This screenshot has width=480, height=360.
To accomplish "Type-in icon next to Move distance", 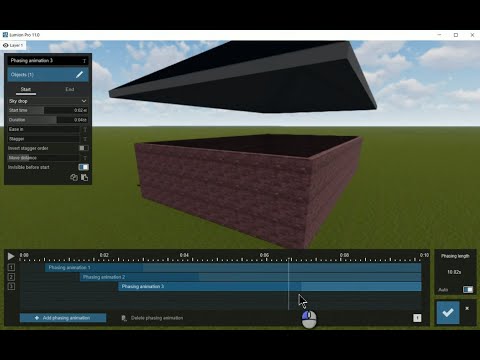I will click(85, 158).
